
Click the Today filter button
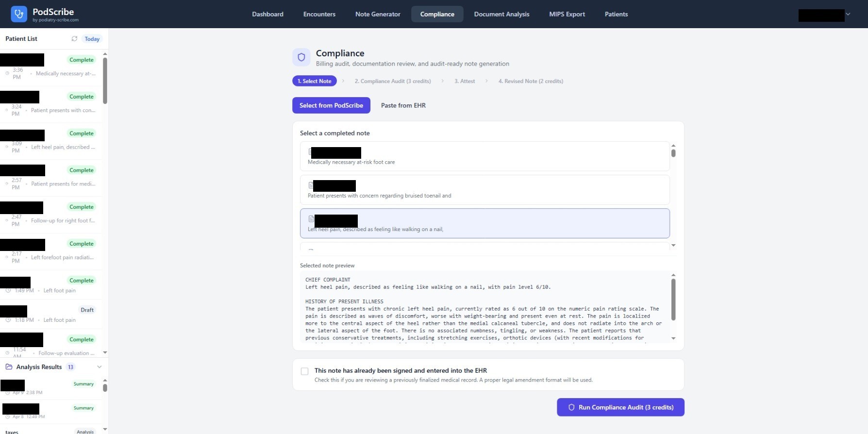tap(92, 39)
